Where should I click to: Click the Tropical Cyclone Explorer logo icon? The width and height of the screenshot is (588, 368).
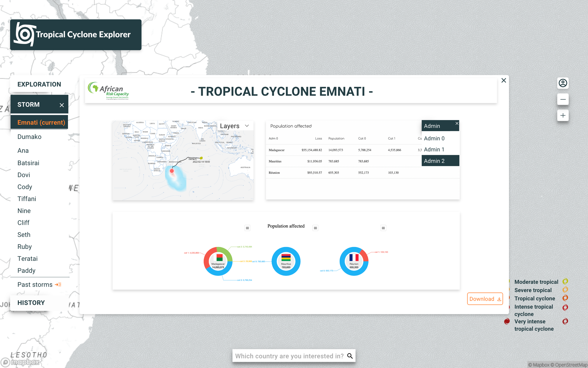click(x=24, y=35)
